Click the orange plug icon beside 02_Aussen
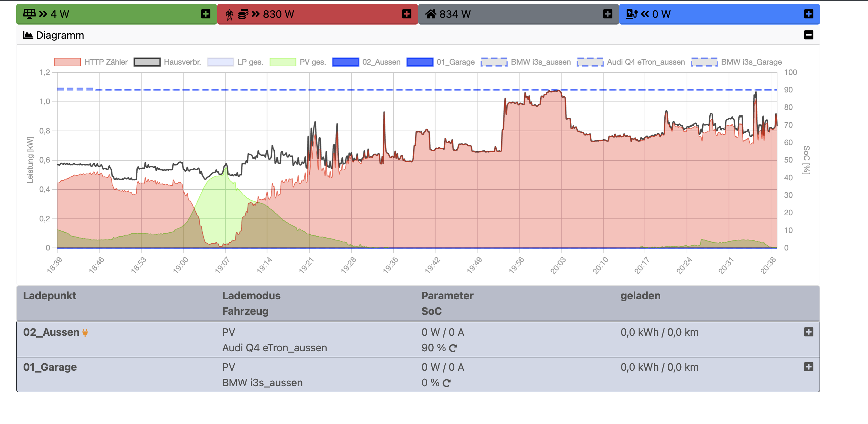 click(x=85, y=333)
